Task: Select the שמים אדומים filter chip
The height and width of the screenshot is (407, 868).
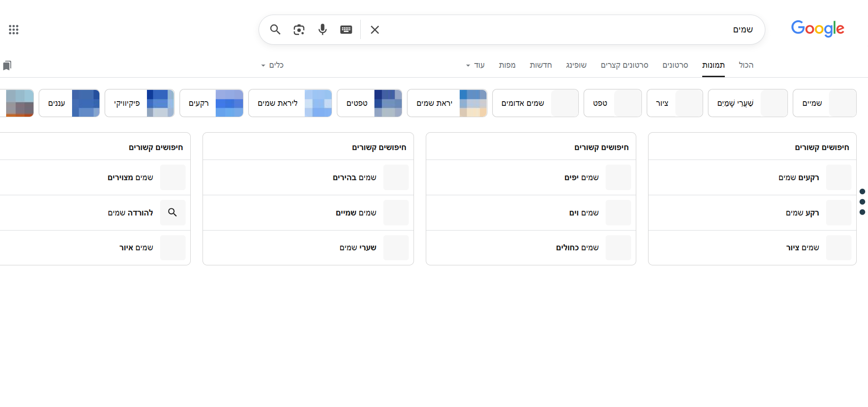Action: (x=535, y=103)
